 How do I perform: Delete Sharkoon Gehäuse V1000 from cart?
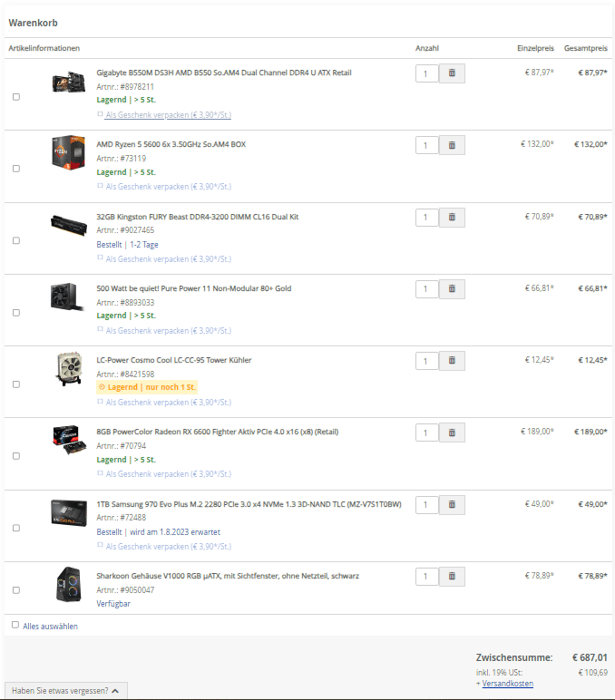452,577
